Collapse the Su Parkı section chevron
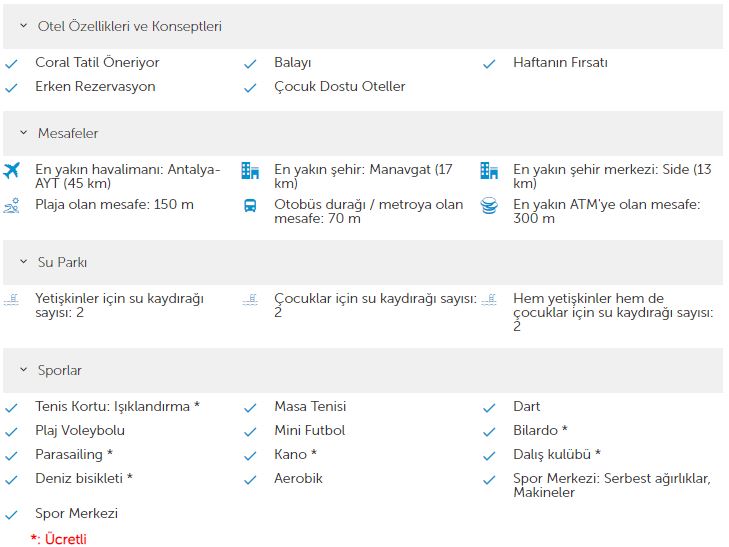 coord(24,262)
